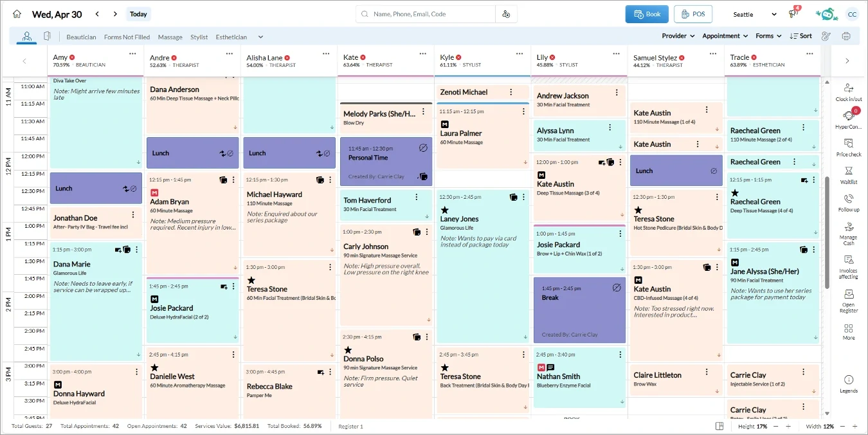
Task: Open the Seattle center dropdown
Action: (x=755, y=14)
